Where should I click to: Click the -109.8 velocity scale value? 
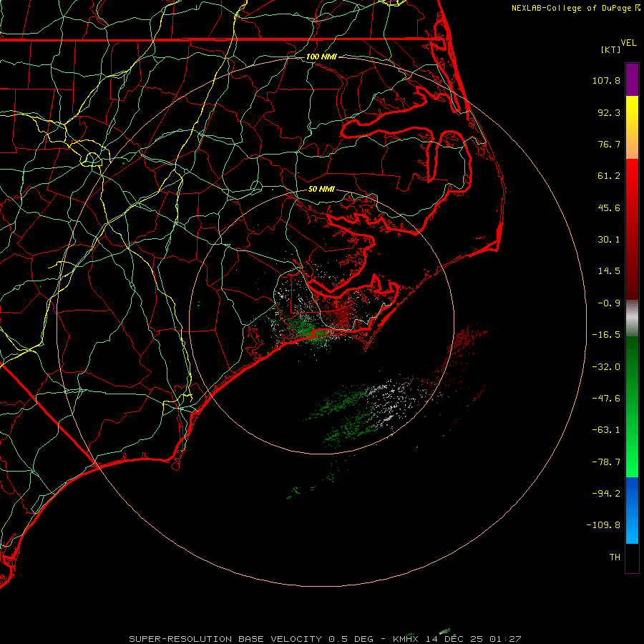[x=603, y=525]
